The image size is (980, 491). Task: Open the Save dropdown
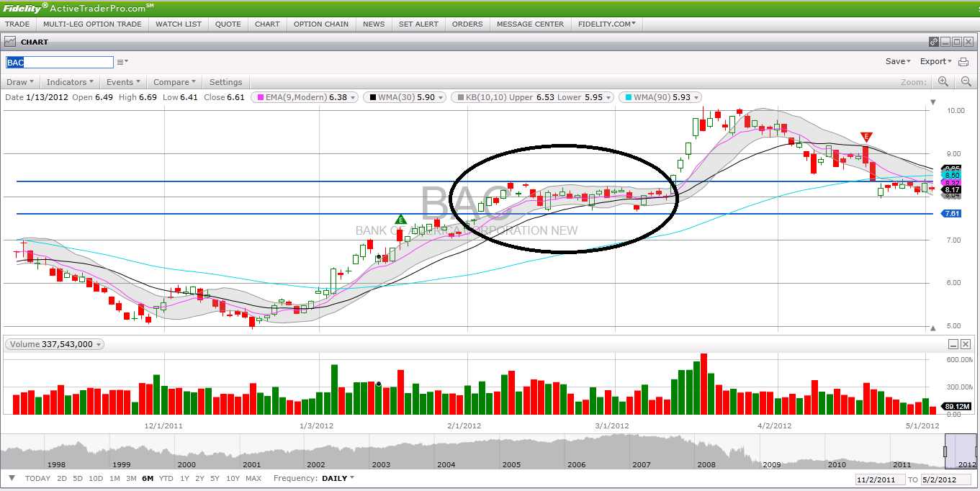898,62
